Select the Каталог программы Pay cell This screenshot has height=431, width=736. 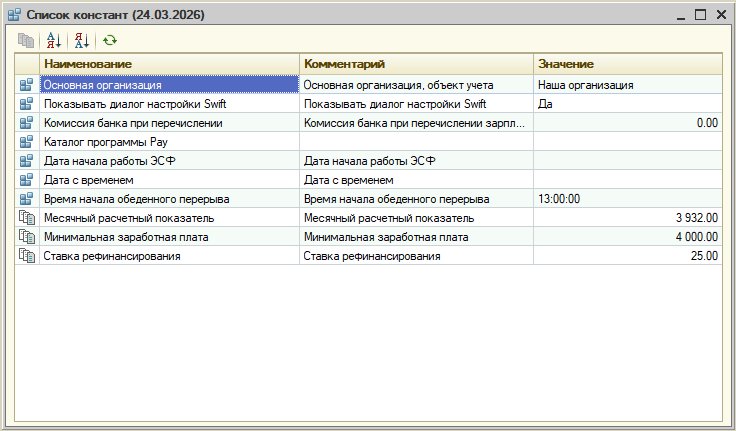tap(169, 142)
